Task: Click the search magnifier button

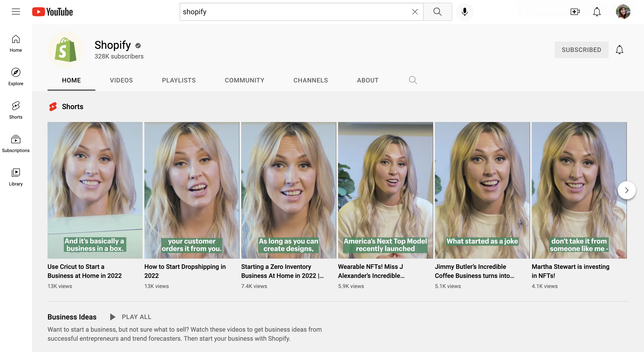Action: pos(437,12)
